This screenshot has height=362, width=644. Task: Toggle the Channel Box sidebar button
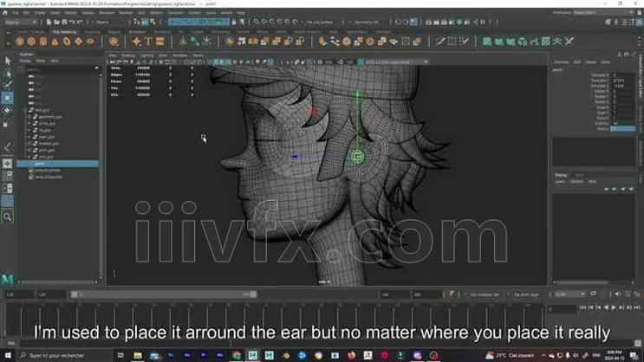click(640, 87)
